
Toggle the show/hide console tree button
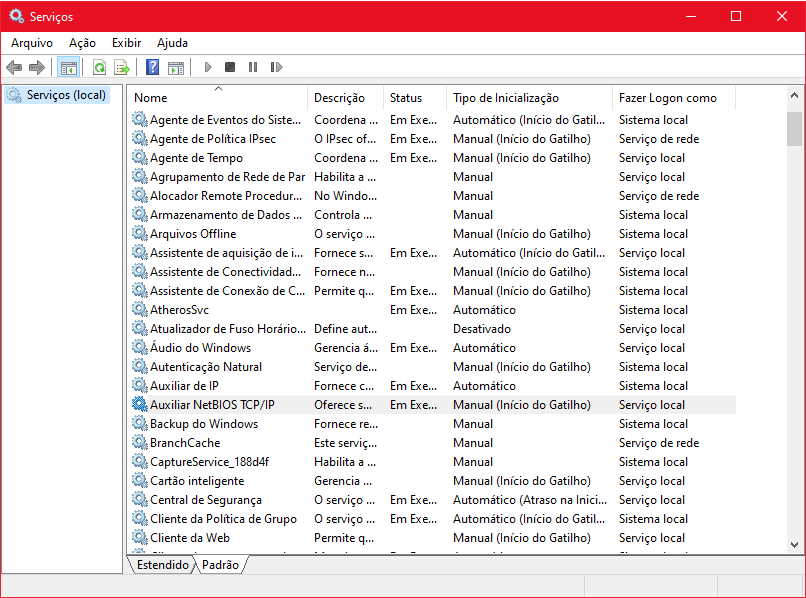(x=69, y=67)
